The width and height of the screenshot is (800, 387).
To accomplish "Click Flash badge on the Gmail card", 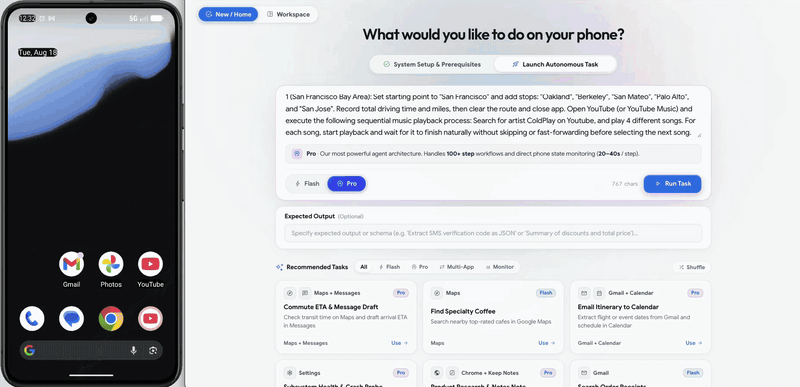I will (693, 373).
